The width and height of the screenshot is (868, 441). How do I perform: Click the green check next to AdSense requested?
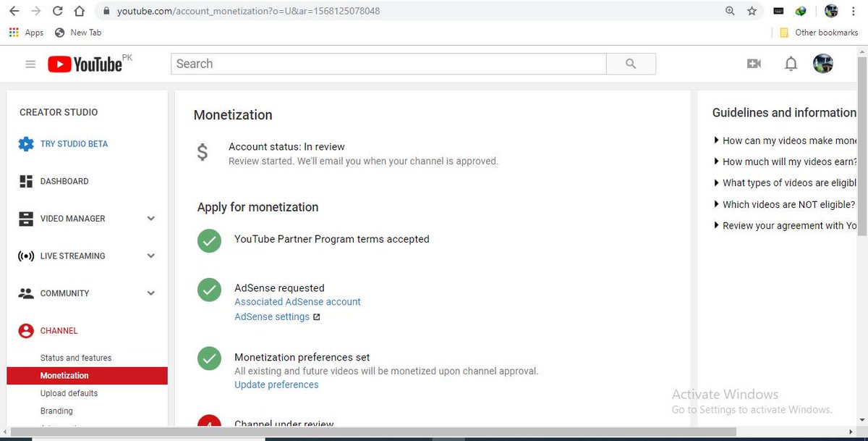209,290
